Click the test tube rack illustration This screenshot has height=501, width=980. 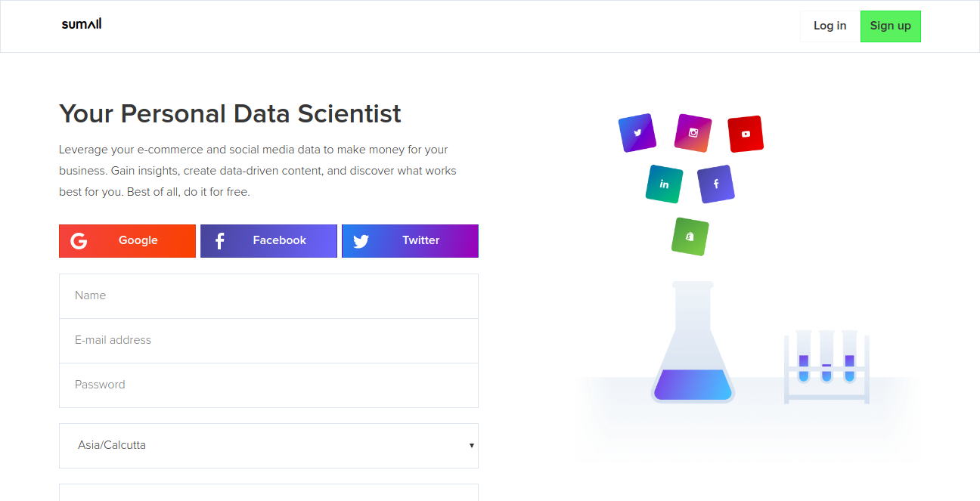coord(826,366)
